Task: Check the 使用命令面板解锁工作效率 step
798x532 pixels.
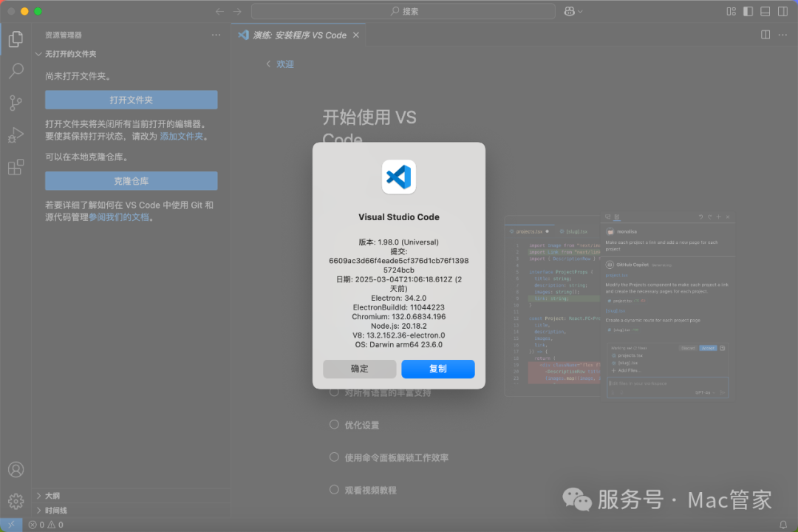Action: tap(334, 457)
